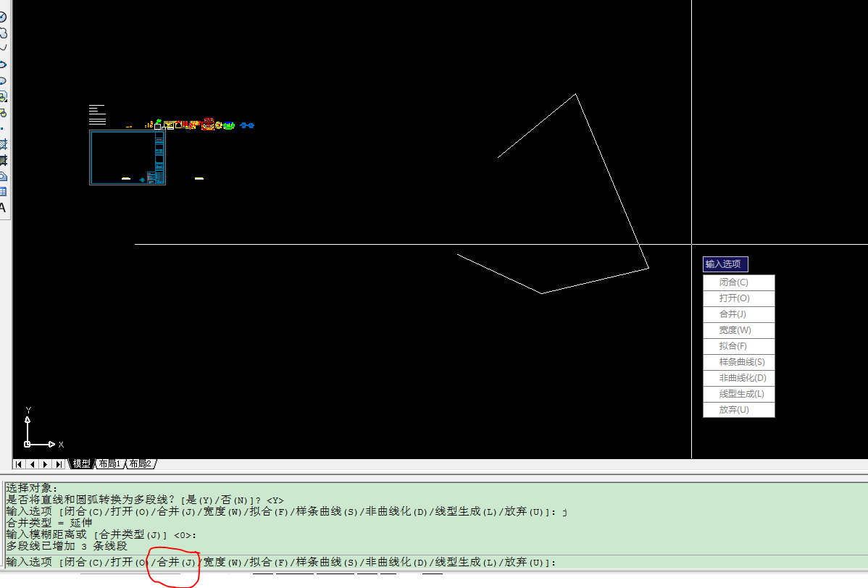Select the Elliptical Arc tool
The image size is (868, 588).
coord(2,81)
